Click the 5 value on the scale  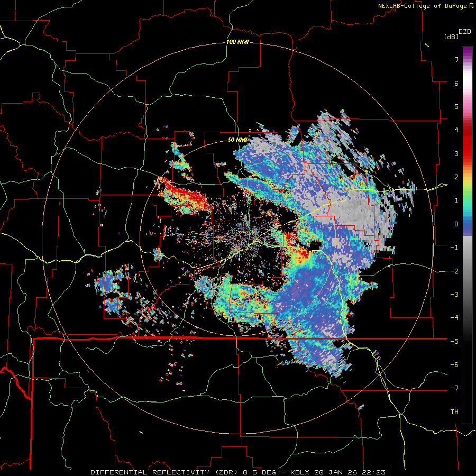pos(456,106)
